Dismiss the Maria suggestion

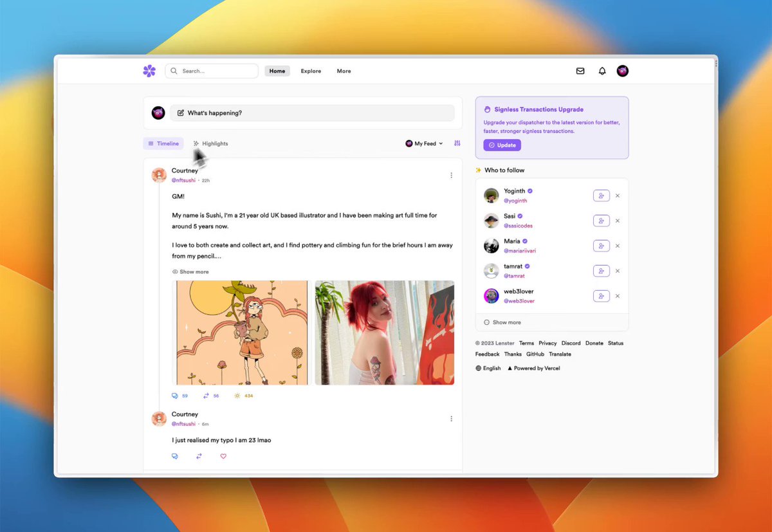pyautogui.click(x=618, y=246)
